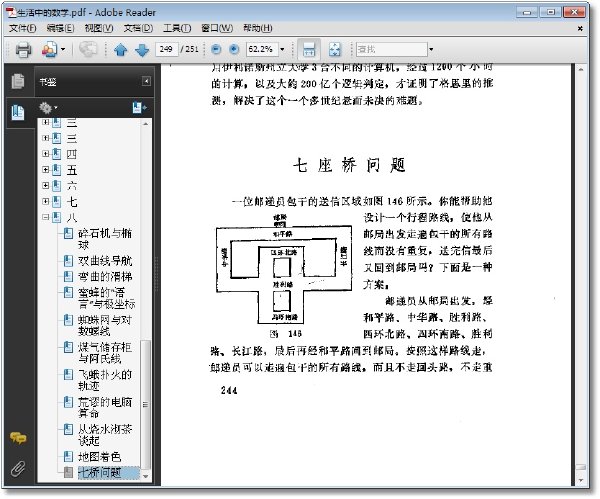Maximize the Adobe Reader window

(x=550, y=12)
